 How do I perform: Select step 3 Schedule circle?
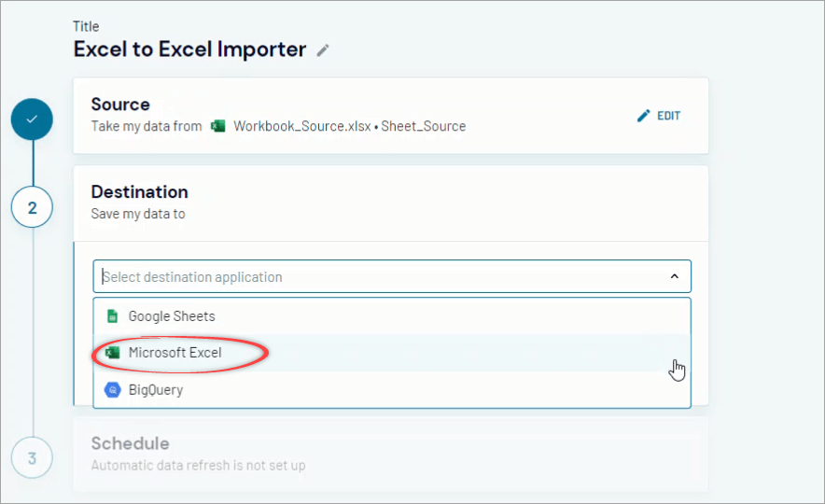coord(32,457)
